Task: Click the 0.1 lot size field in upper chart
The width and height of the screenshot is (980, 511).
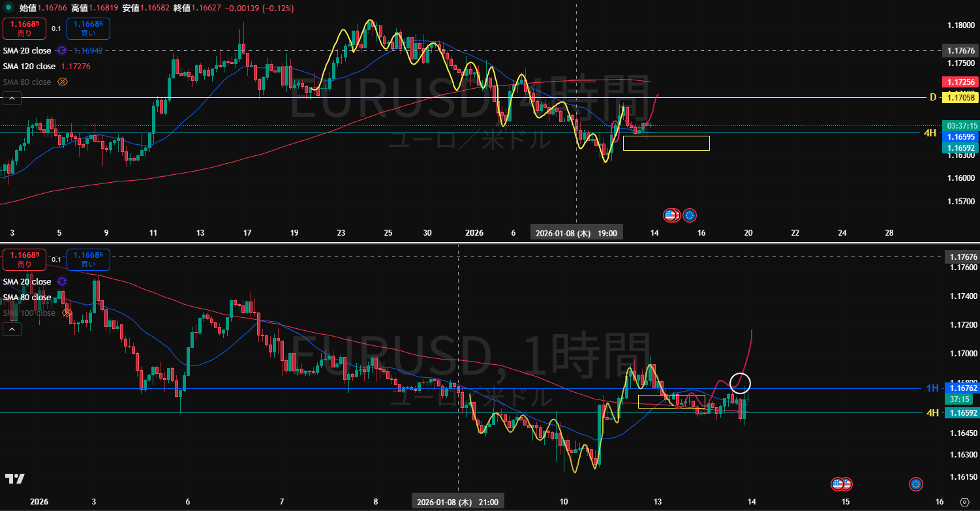Action: click(x=56, y=29)
